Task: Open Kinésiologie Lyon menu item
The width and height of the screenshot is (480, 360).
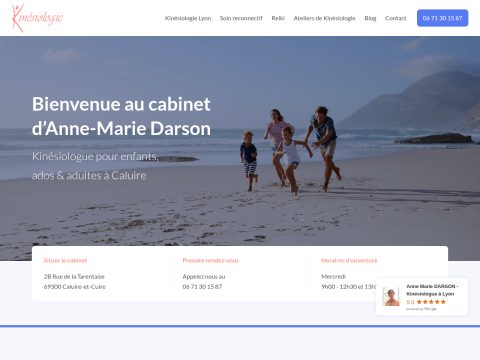Action: pyautogui.click(x=188, y=18)
